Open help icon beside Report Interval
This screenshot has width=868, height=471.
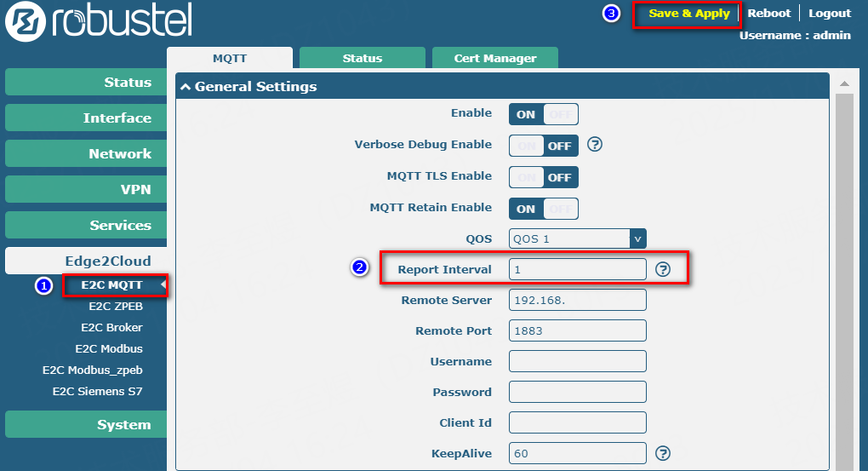[663, 269]
